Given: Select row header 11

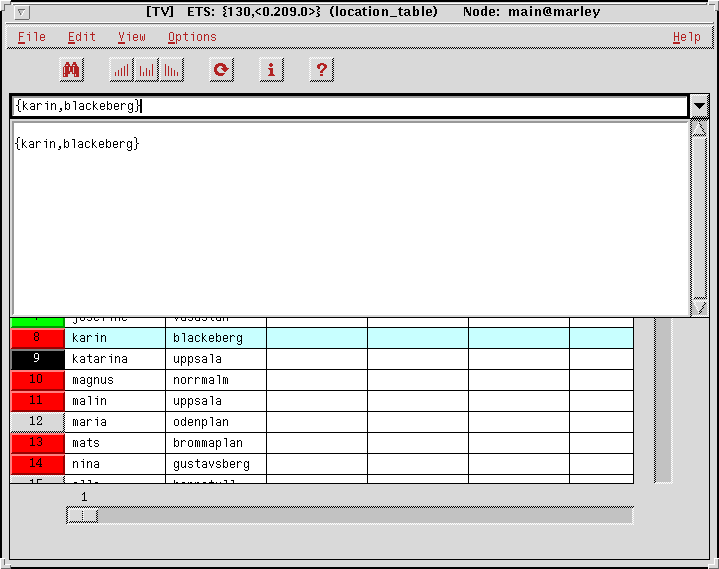Looking at the screenshot, I should point(37,401).
